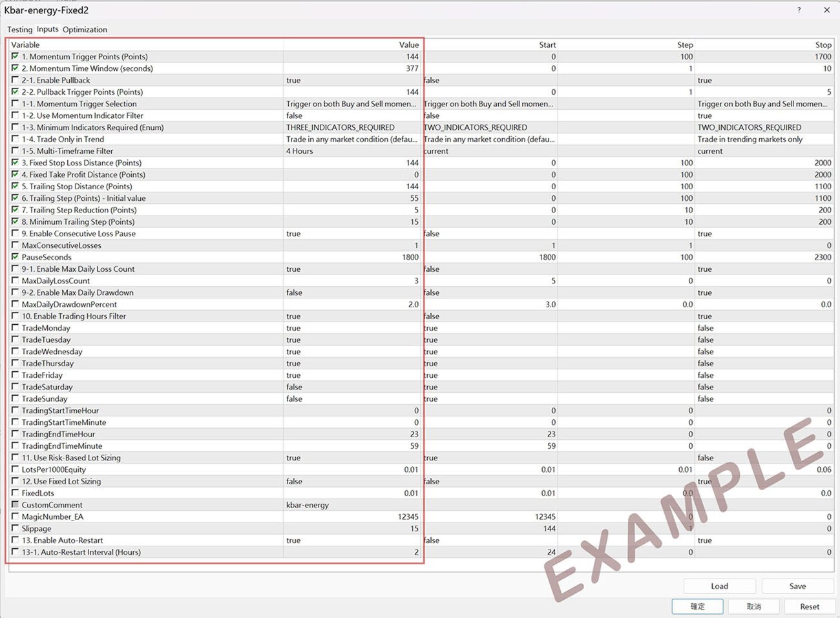
Task: Check the Slippage checkbox
Action: 15,528
